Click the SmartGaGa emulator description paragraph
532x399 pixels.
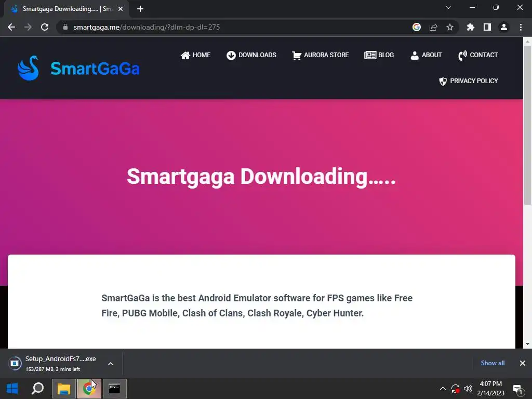tap(257, 305)
